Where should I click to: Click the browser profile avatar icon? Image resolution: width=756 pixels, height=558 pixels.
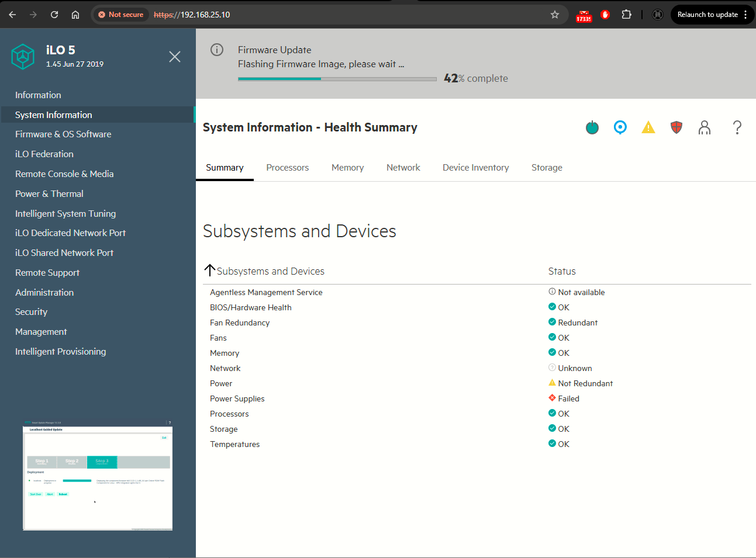658,15
